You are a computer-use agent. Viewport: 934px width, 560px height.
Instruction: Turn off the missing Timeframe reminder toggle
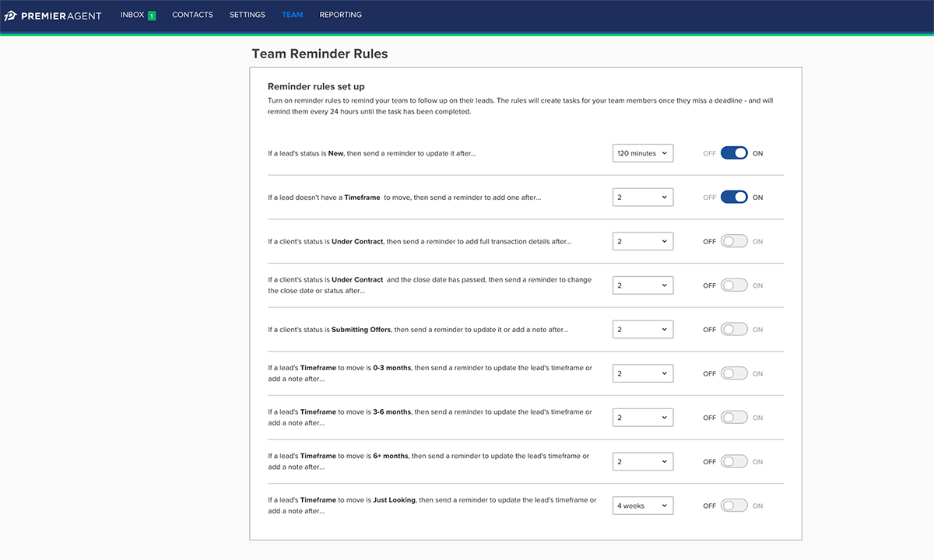click(734, 198)
